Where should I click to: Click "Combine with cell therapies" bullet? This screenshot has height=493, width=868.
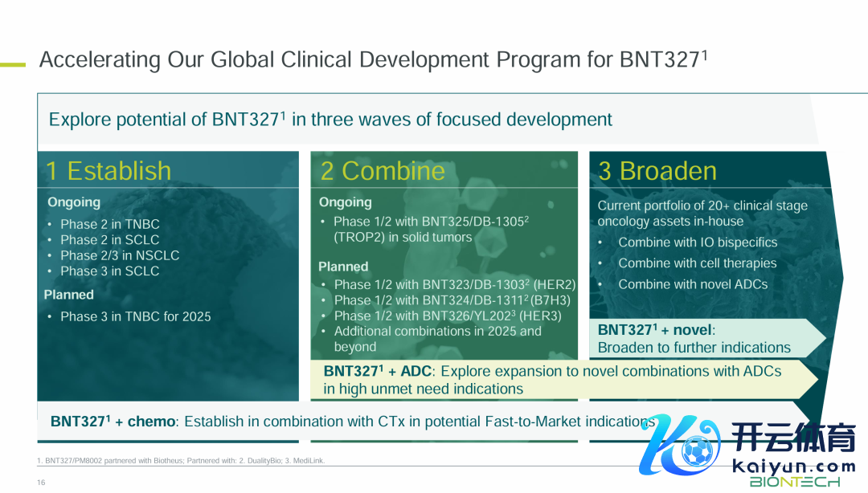697,263
